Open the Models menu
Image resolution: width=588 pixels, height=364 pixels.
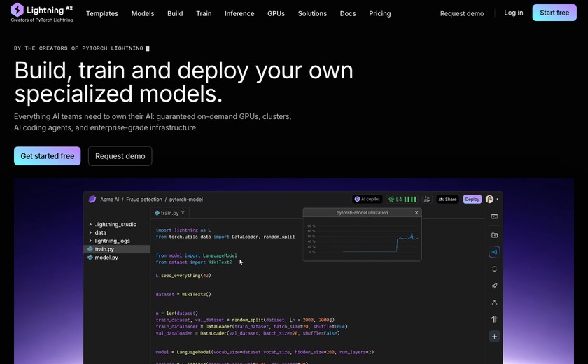pos(143,13)
